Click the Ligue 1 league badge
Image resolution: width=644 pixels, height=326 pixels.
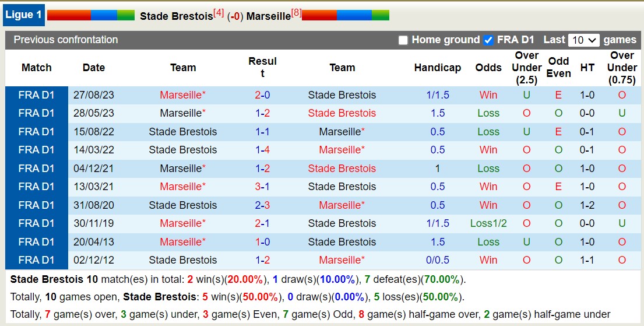[x=23, y=15]
